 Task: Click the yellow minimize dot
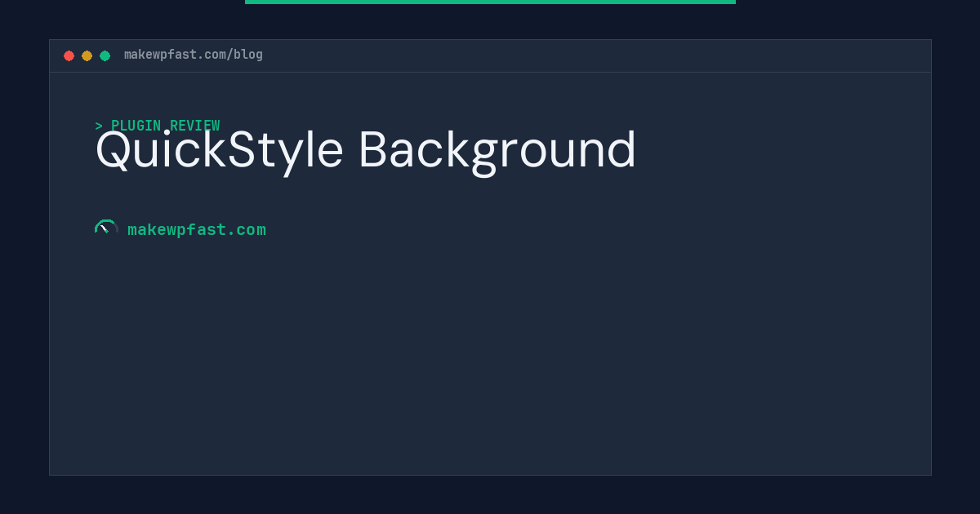[87, 55]
